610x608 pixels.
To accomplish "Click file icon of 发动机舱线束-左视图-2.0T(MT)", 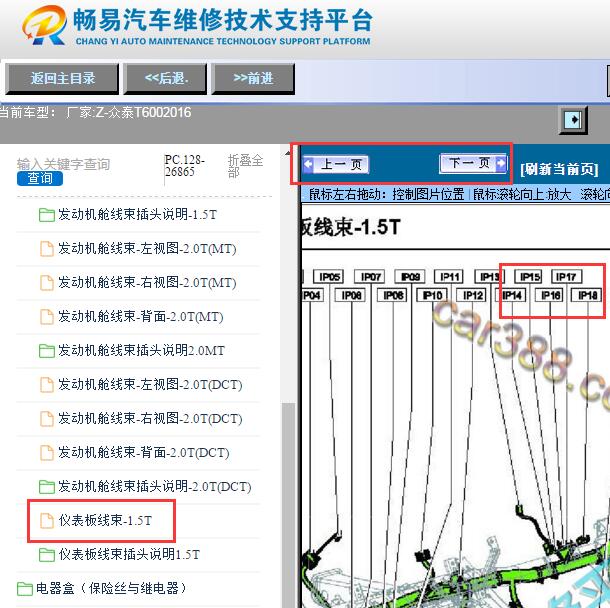I will click(x=47, y=249).
